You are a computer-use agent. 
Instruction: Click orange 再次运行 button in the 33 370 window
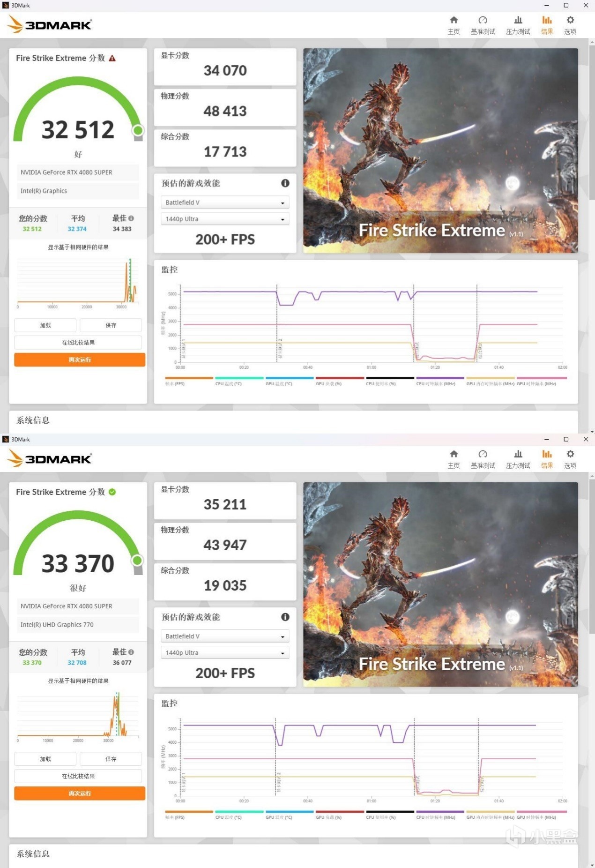(x=80, y=793)
